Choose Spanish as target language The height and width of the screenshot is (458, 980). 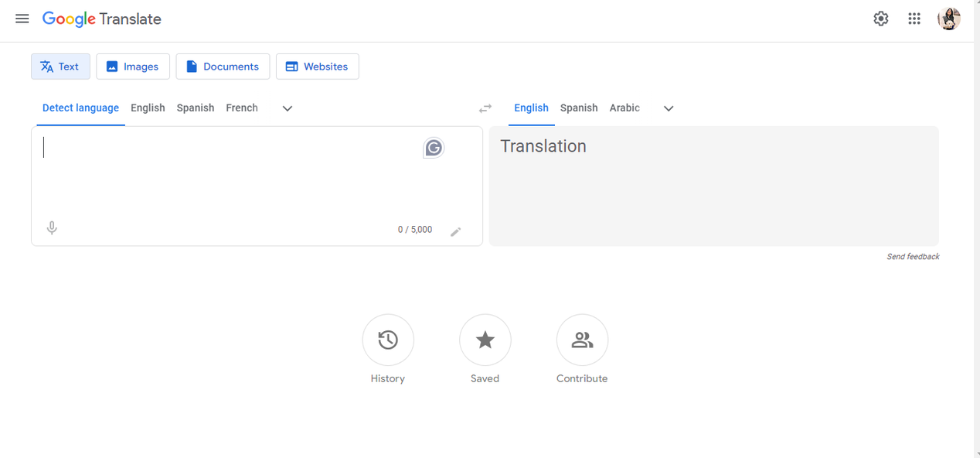point(579,108)
